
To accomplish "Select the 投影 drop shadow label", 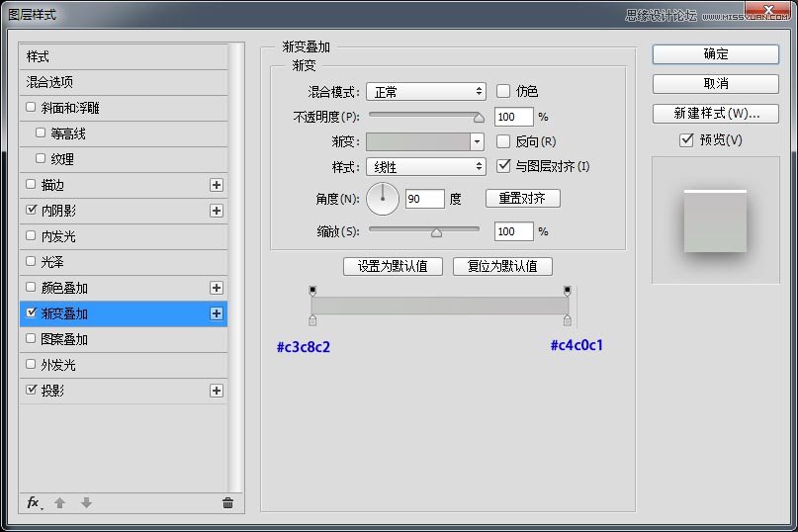I will (52, 391).
